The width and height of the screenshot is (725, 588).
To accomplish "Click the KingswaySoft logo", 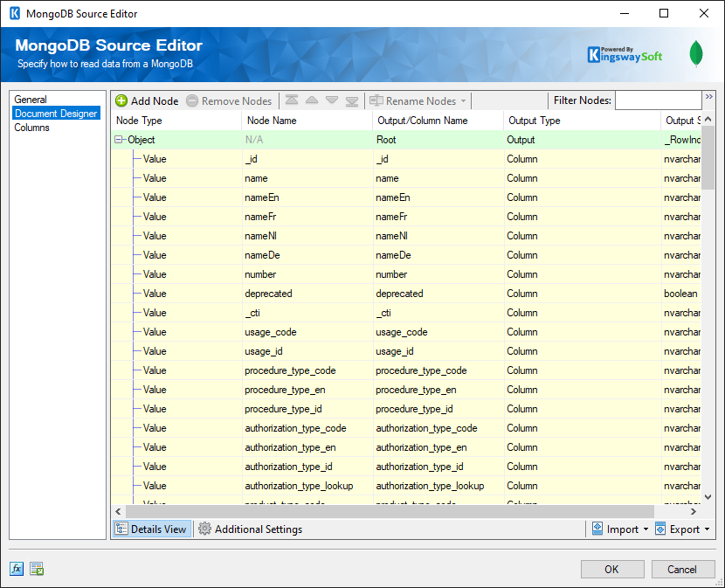I will [x=625, y=54].
